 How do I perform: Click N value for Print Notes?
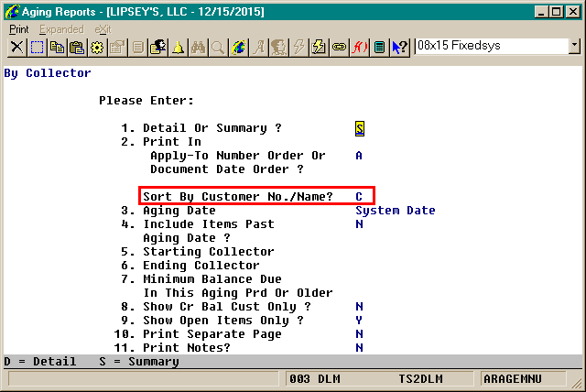[359, 348]
